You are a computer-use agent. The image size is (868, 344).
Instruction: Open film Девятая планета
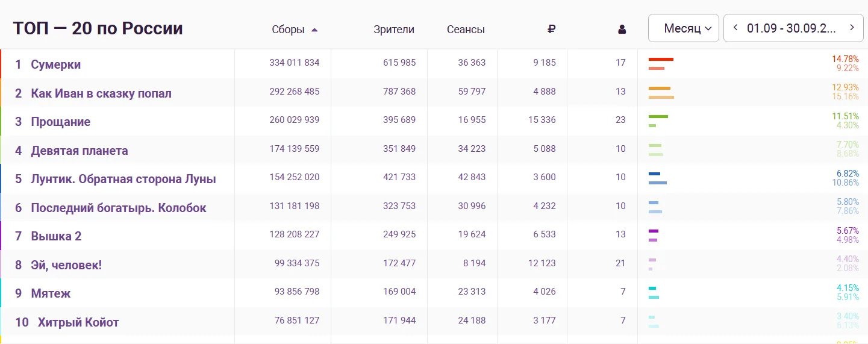[79, 151]
